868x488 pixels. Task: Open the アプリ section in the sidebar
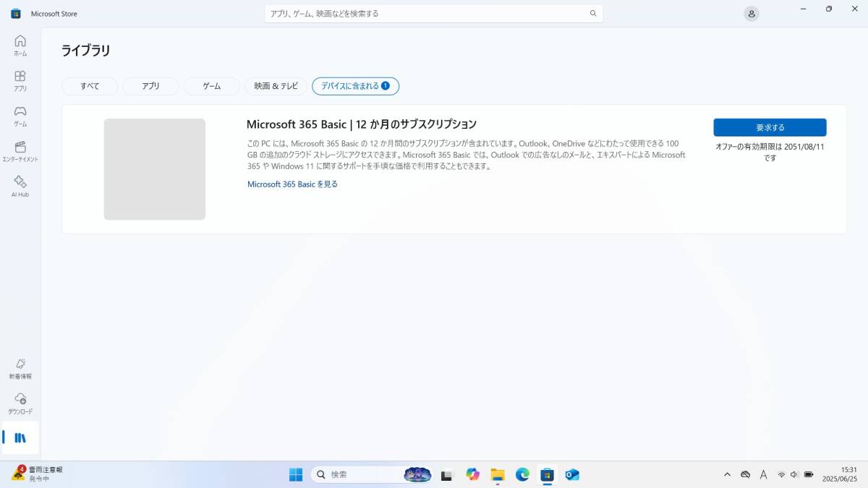tap(20, 80)
